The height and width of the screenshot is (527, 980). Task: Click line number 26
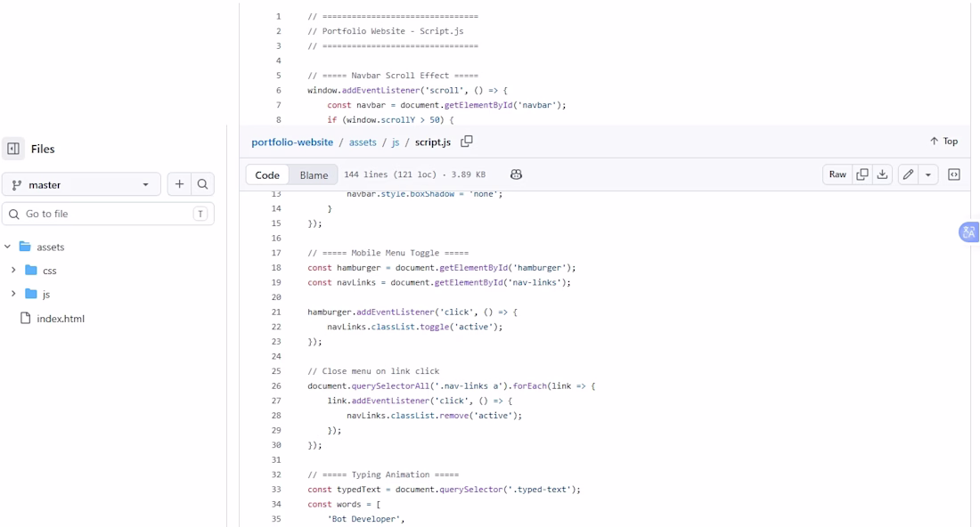pyautogui.click(x=276, y=385)
